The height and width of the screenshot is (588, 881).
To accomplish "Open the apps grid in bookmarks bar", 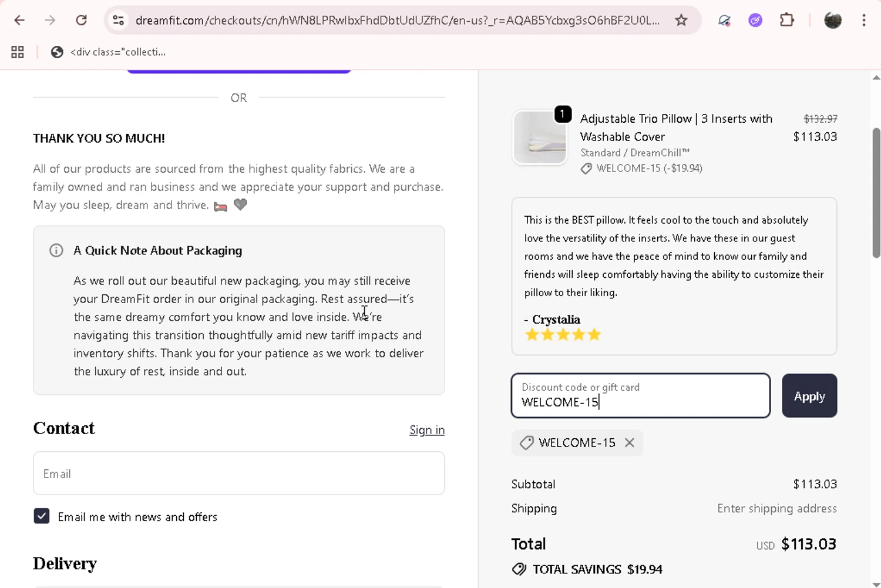I will coord(18,52).
